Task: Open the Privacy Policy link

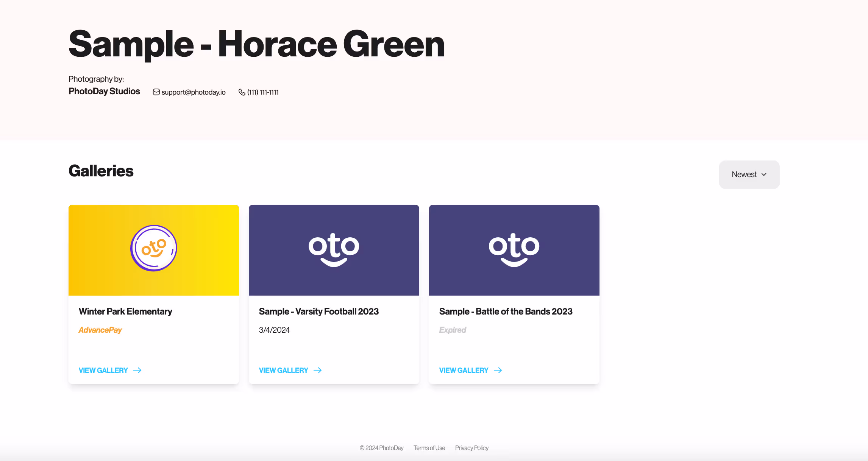Action: point(472,448)
